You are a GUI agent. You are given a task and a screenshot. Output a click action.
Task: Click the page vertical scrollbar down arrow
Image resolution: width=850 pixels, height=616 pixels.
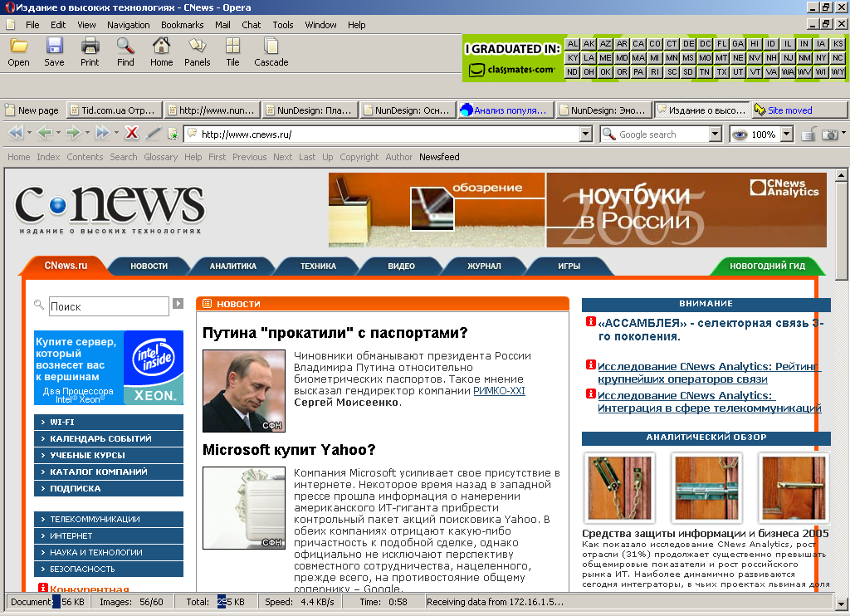coord(841,604)
